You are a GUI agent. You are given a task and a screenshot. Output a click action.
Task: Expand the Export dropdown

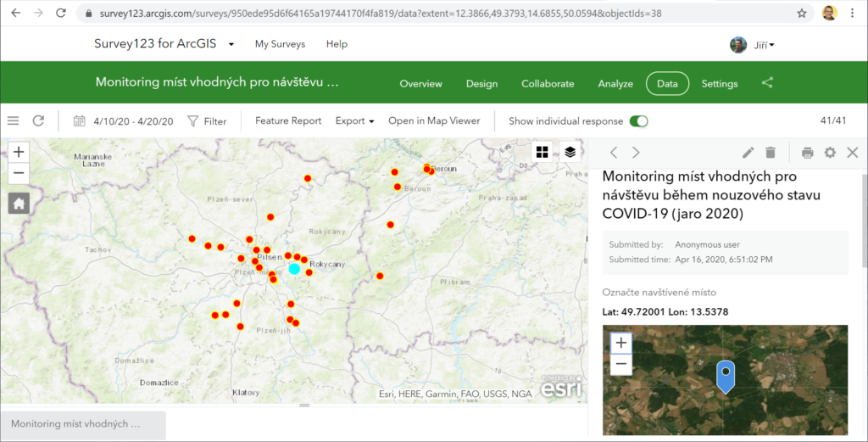point(354,121)
